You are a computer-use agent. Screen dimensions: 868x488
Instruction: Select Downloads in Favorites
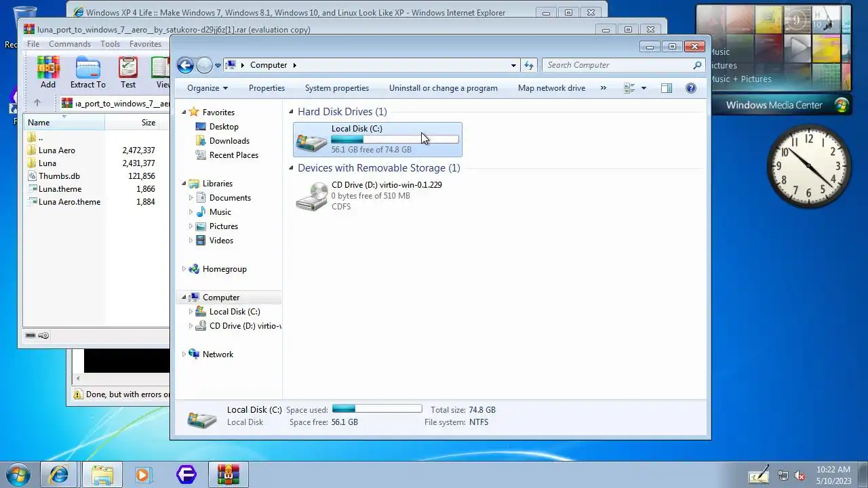pos(229,141)
